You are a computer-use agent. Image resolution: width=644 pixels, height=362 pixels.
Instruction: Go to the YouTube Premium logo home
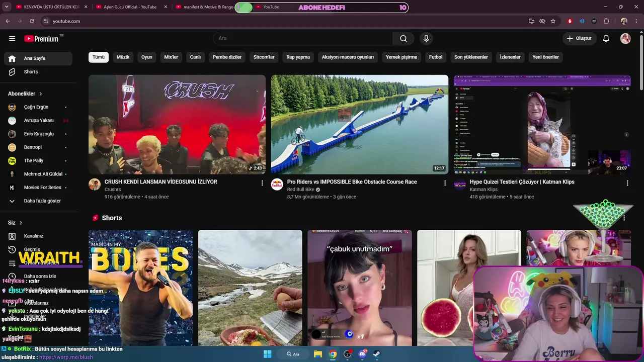pyautogui.click(x=41, y=39)
